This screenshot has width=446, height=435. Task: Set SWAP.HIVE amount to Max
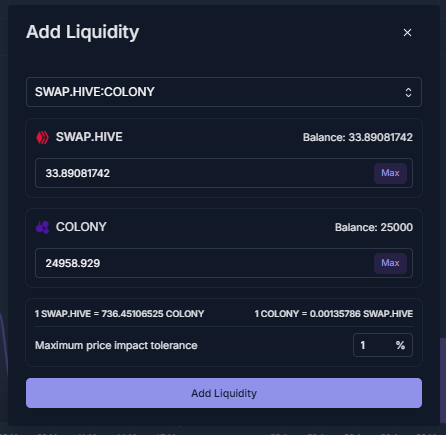click(390, 173)
